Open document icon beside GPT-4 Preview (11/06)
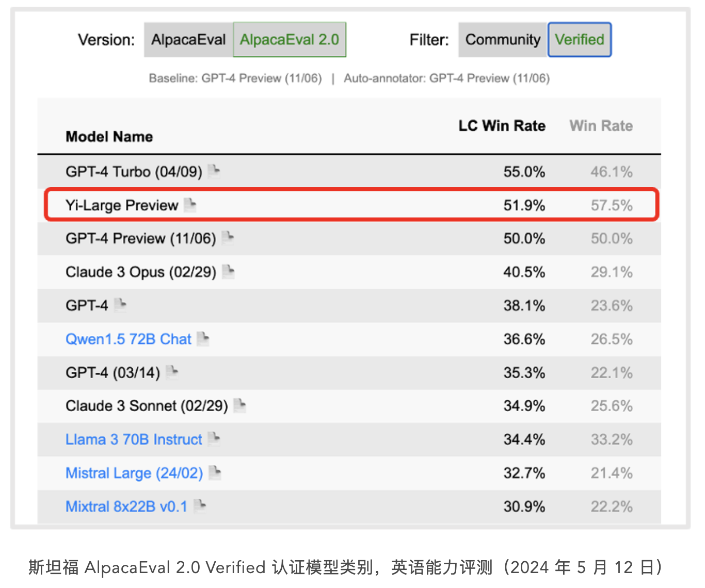The image size is (705, 588). click(x=228, y=238)
